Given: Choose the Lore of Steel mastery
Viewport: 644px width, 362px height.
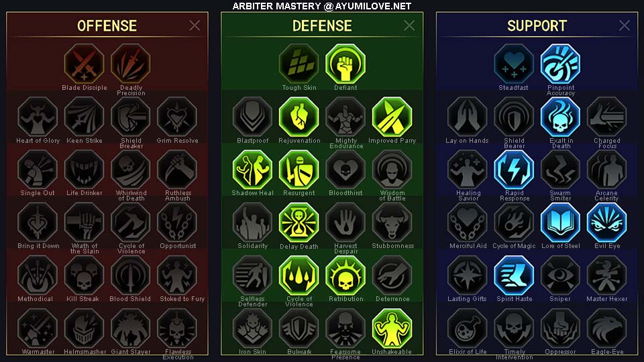Looking at the screenshot, I should pyautogui.click(x=560, y=223).
